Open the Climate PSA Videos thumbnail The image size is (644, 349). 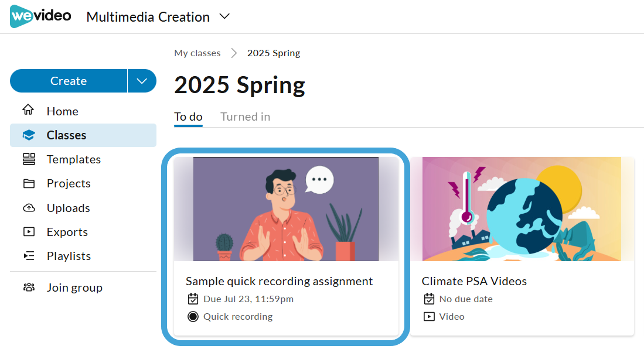pos(522,209)
